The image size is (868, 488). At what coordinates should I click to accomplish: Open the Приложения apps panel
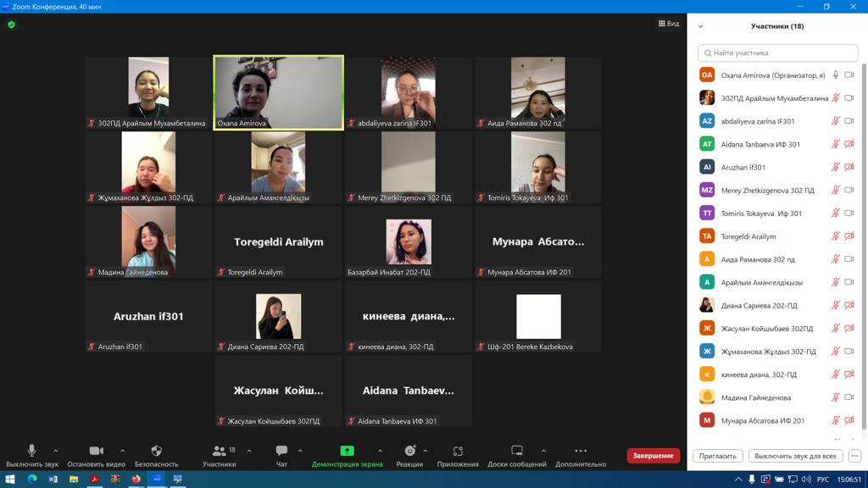pyautogui.click(x=458, y=452)
